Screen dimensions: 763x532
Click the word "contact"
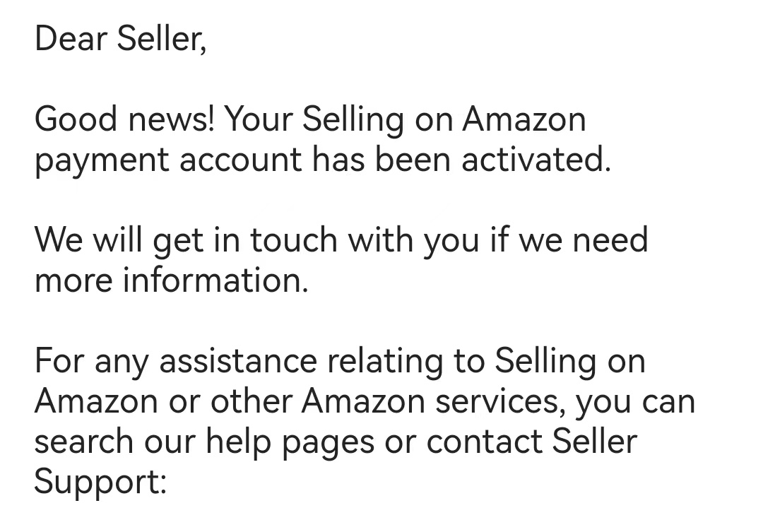coord(484,442)
